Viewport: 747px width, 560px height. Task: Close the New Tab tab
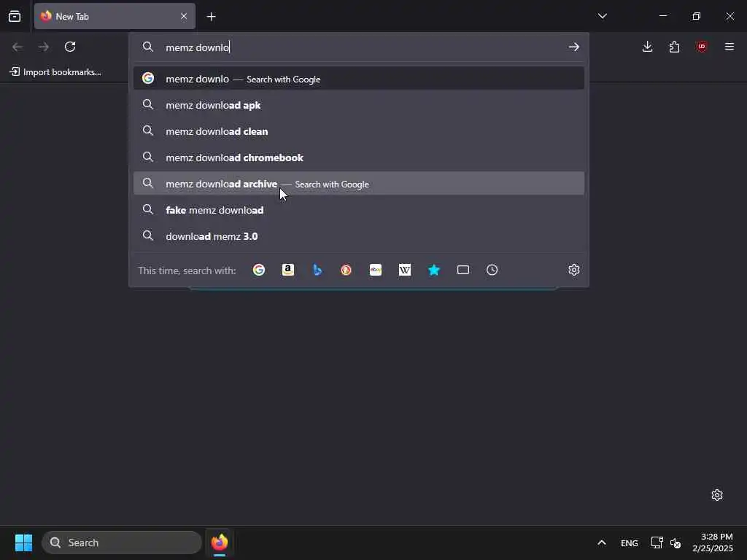184,16
